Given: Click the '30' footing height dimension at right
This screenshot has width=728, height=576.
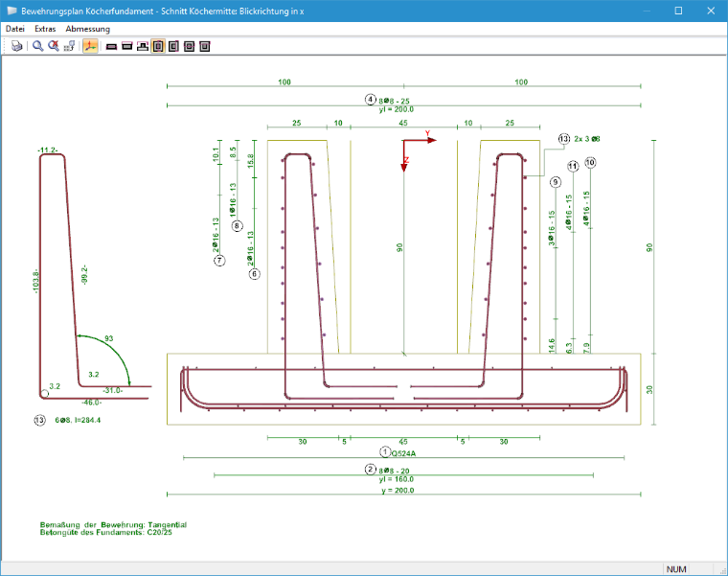Looking at the screenshot, I should (x=649, y=389).
